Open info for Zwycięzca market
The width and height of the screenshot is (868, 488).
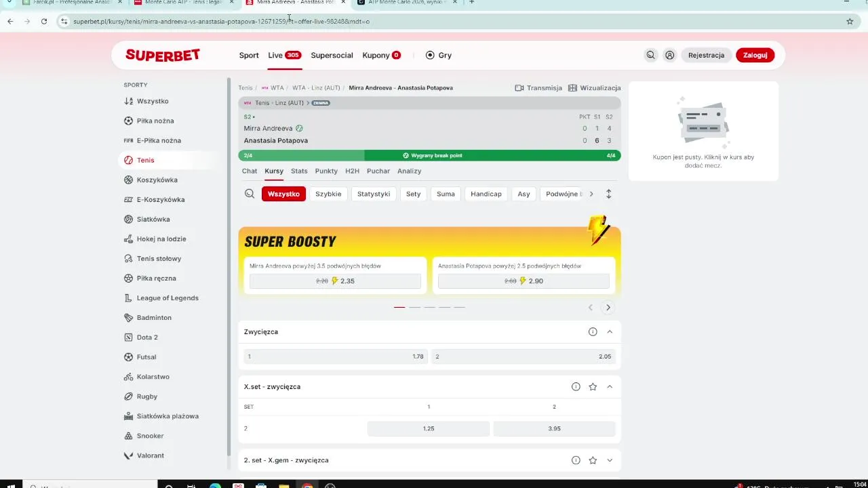point(593,331)
